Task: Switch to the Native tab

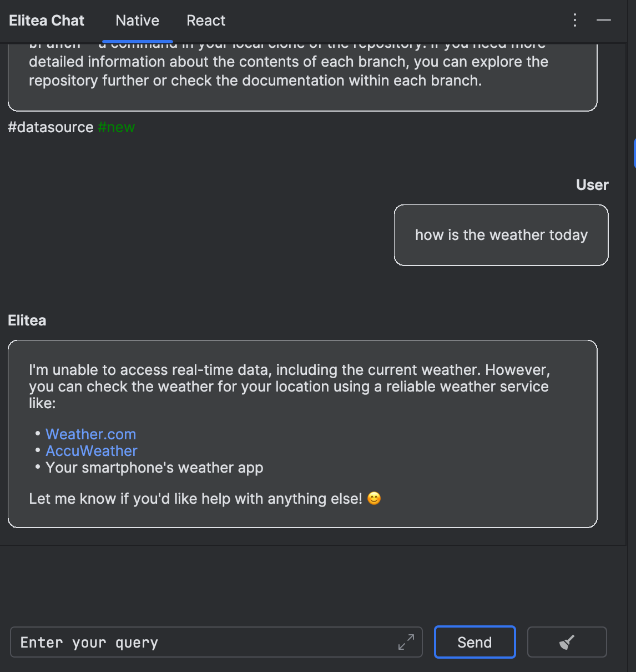Action: click(x=138, y=21)
